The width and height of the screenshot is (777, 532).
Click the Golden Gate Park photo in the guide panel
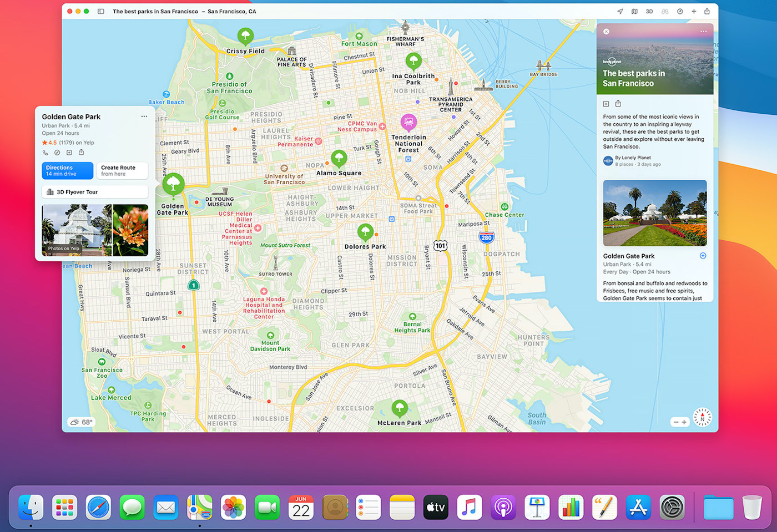coord(655,213)
